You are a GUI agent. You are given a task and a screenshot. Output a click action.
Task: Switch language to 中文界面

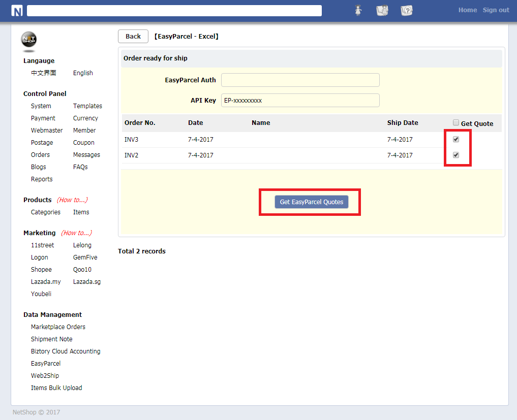[44, 73]
